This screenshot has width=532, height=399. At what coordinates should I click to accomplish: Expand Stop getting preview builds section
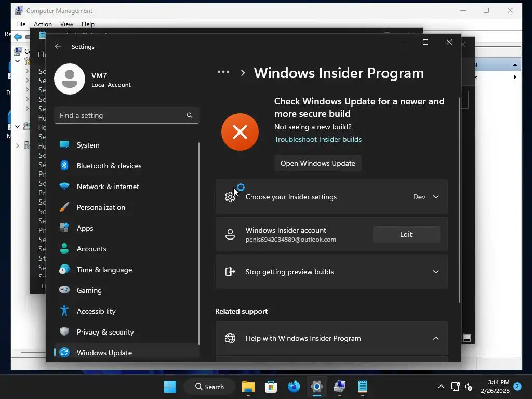point(436,272)
